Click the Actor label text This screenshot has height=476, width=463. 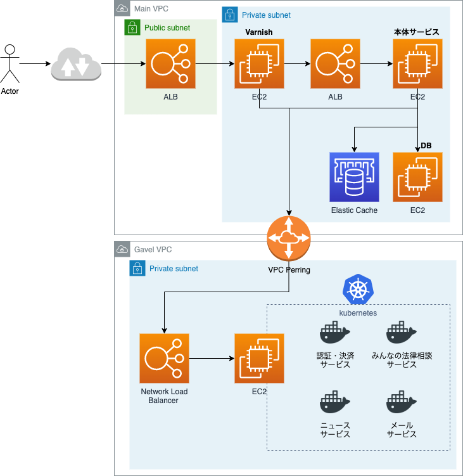[x=10, y=91]
